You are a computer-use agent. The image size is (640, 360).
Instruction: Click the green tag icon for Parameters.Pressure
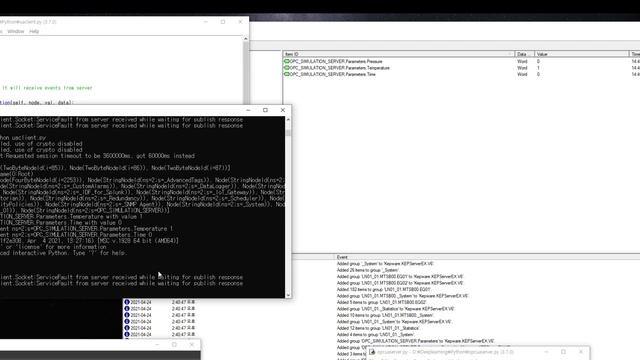287,61
